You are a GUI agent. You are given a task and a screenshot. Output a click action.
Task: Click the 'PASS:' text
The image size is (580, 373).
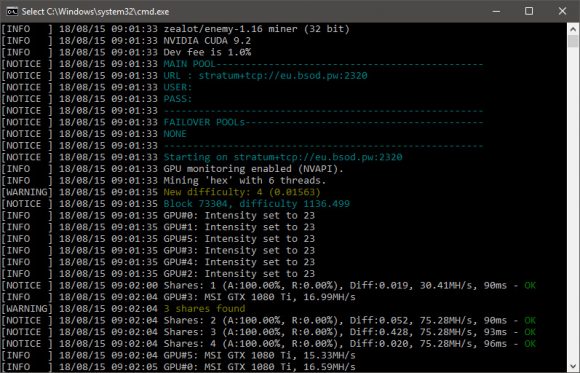[178, 99]
